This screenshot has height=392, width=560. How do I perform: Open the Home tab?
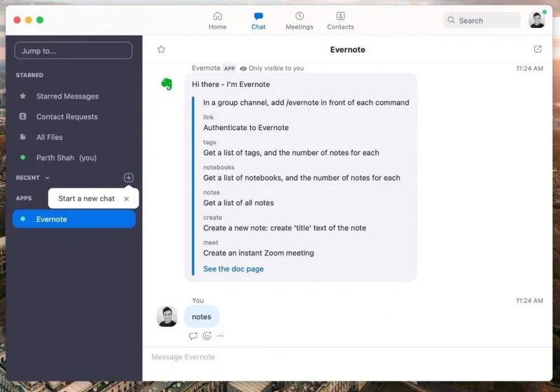pos(217,21)
